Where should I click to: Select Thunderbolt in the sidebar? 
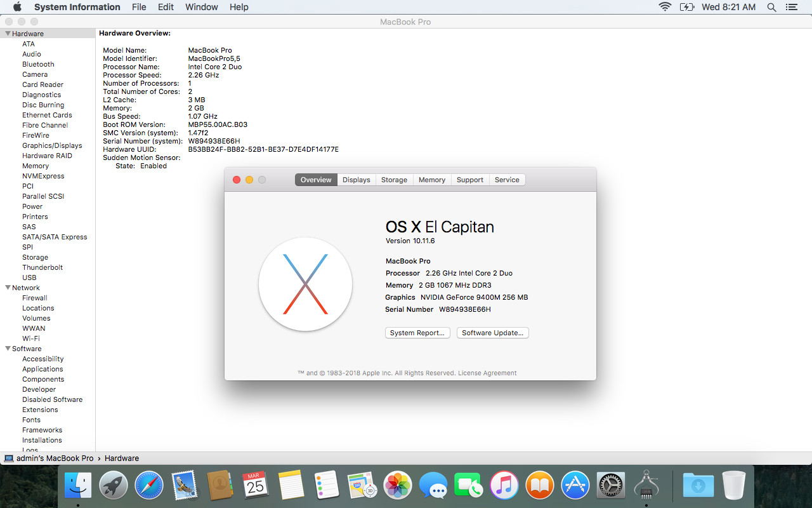click(x=43, y=267)
